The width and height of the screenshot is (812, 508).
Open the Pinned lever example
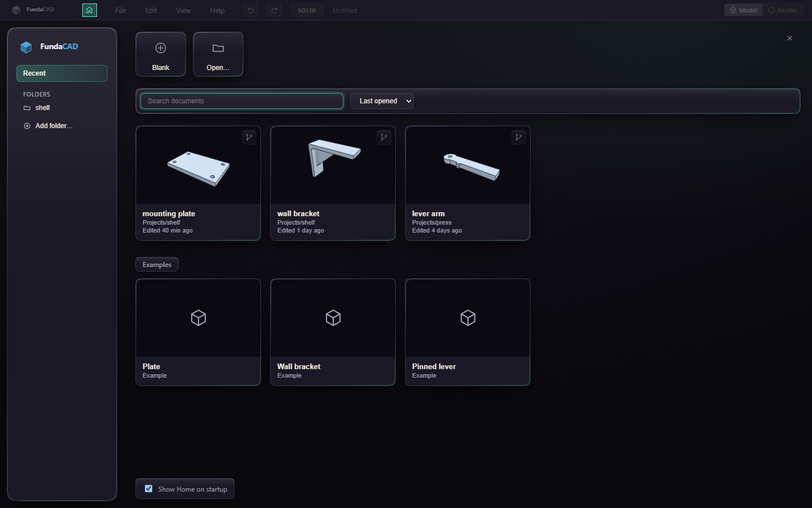click(467, 332)
